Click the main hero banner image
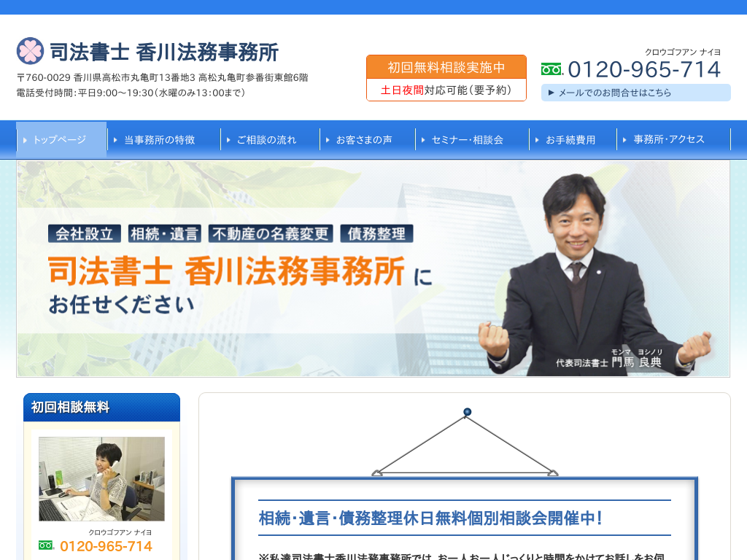 tap(373, 268)
